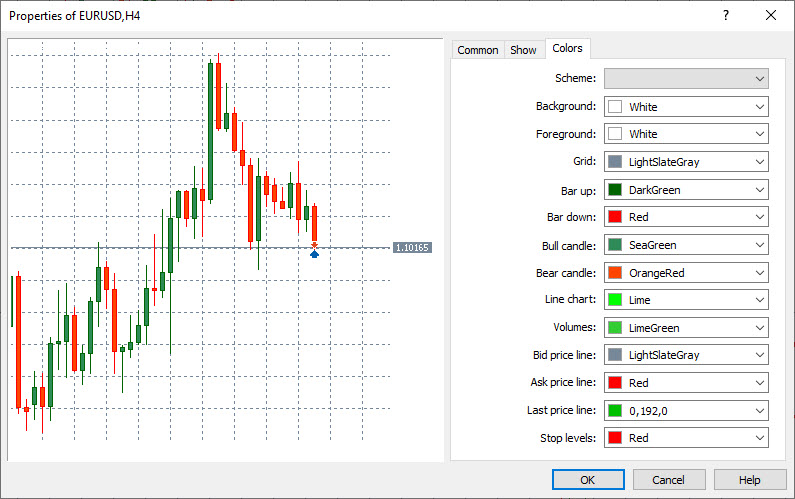The height and width of the screenshot is (499, 795).
Task: Click the DarkGreen Bar up swatch
Action: [x=615, y=190]
